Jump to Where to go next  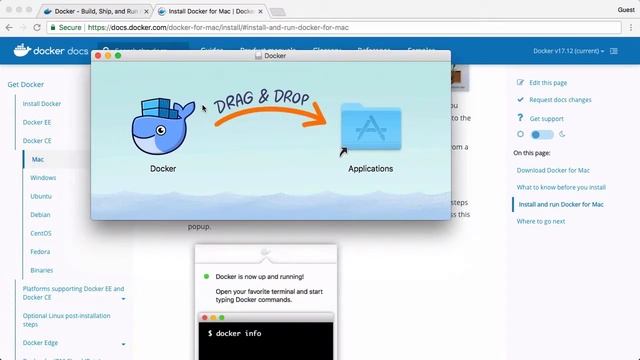tap(541, 221)
